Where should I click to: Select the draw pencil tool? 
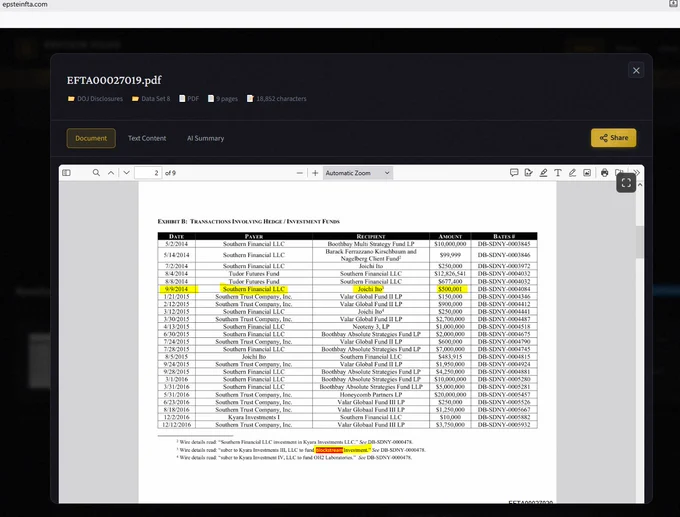coord(572,173)
